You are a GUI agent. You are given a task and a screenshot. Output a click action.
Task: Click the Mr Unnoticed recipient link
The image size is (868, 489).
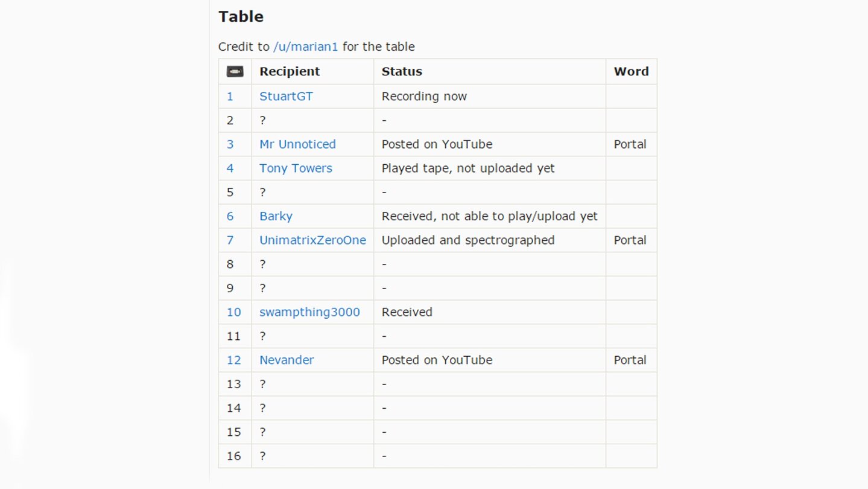[297, 144]
